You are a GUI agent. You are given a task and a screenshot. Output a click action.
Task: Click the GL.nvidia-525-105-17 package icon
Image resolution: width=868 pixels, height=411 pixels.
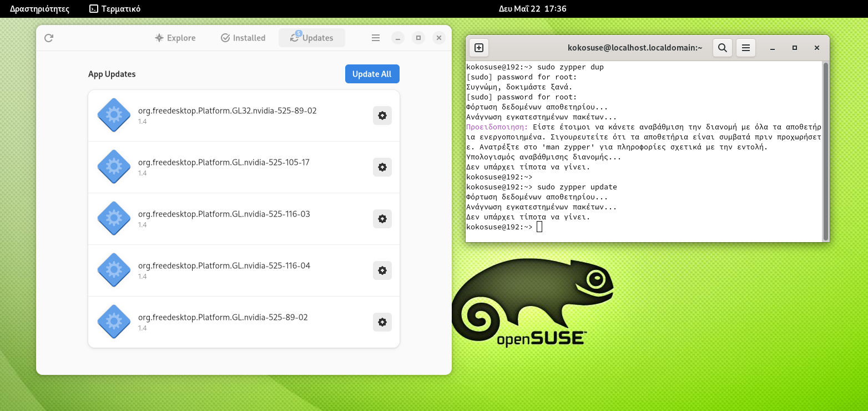pyautogui.click(x=114, y=167)
